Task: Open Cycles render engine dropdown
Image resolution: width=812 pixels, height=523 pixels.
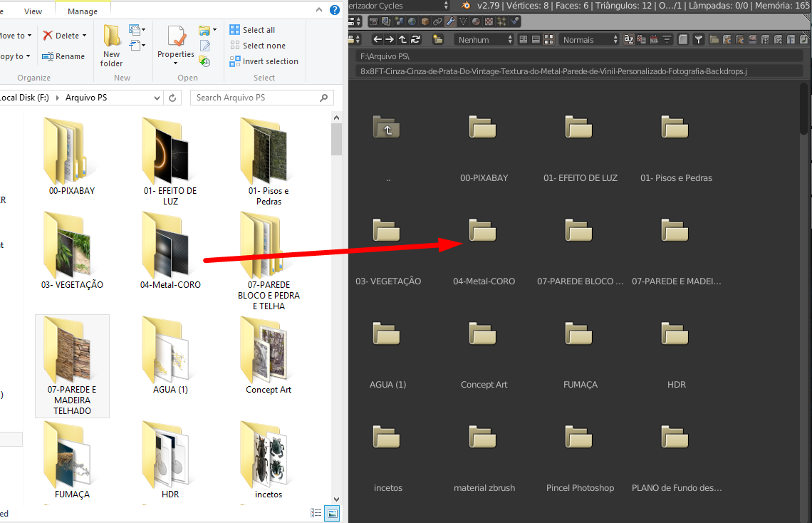Action: tap(399, 5)
